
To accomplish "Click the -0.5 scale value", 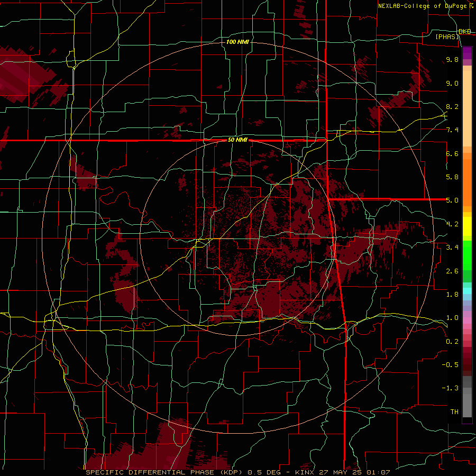I will click(450, 365).
